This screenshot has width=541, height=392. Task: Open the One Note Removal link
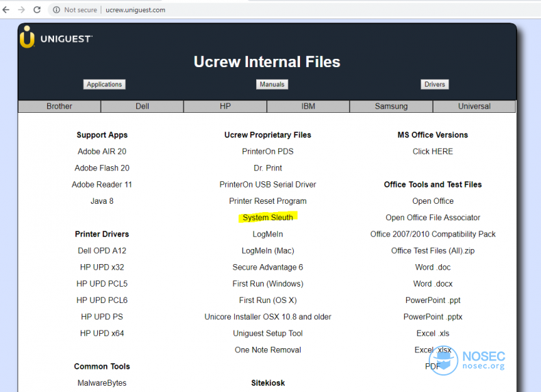point(268,350)
